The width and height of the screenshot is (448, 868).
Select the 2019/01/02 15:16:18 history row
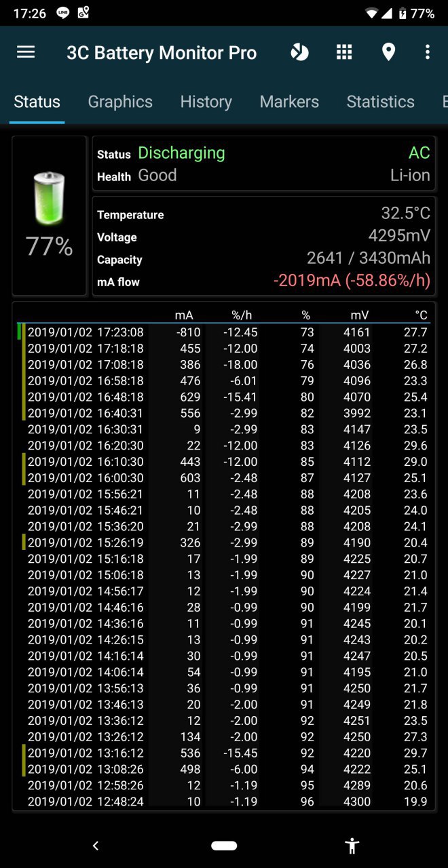coord(224,559)
